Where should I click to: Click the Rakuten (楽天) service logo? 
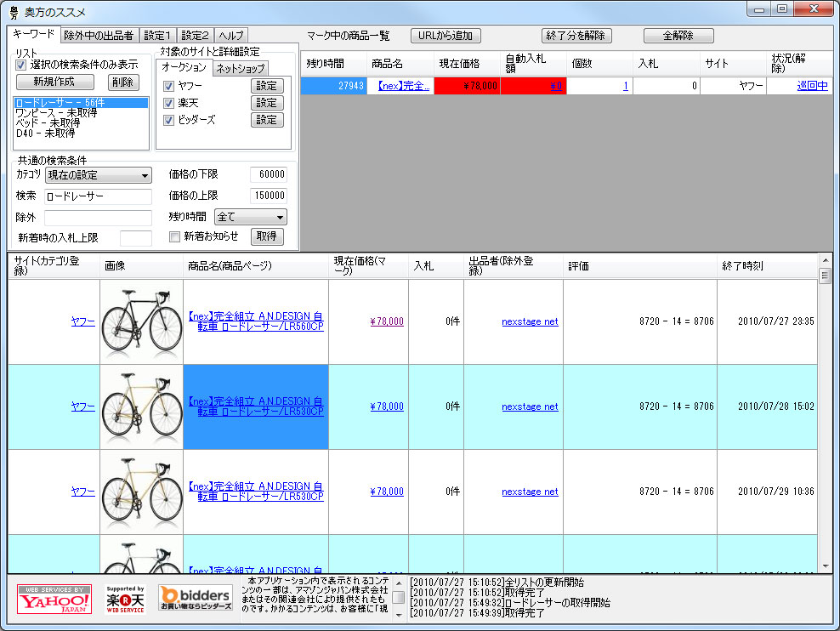tap(124, 598)
